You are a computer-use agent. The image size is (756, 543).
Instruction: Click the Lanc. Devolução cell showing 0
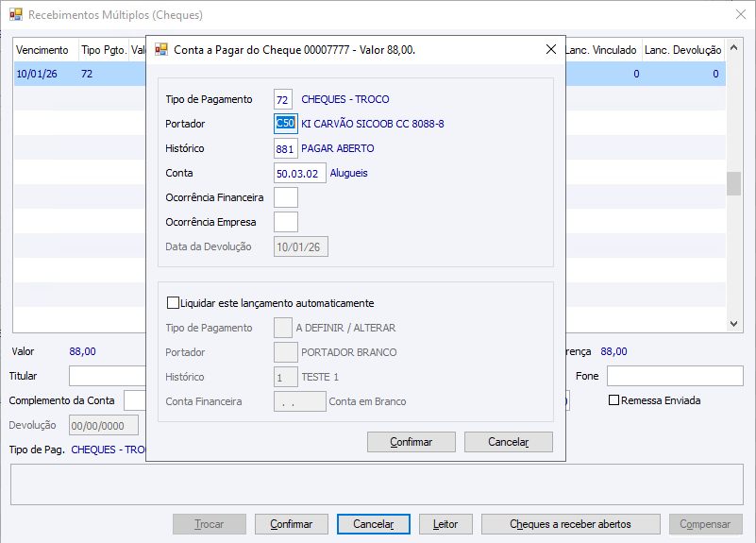(683, 74)
